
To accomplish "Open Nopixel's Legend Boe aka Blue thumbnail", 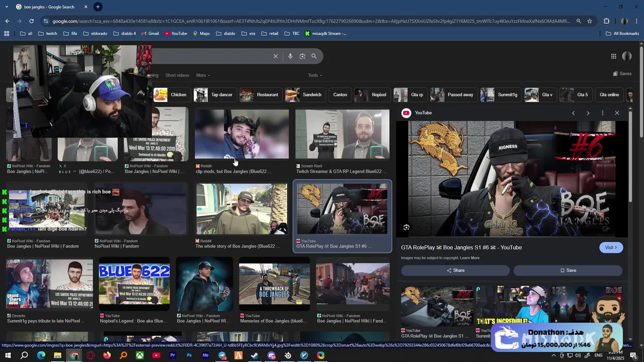I will (134, 284).
